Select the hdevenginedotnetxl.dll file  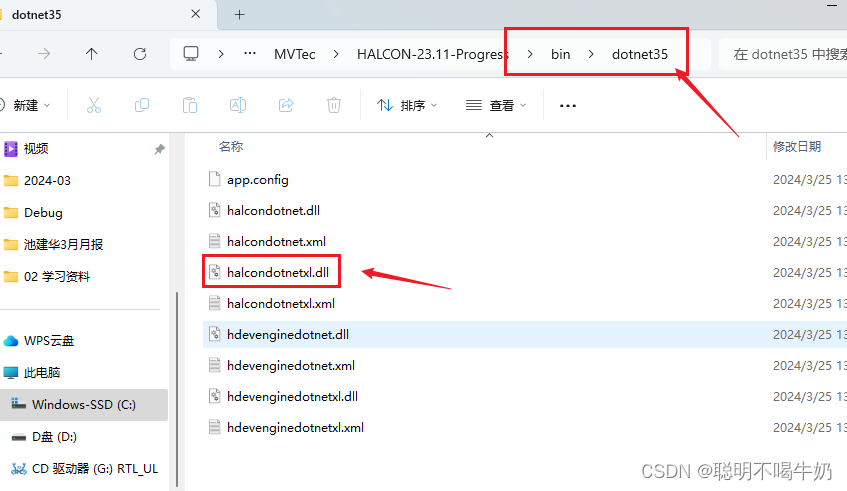[292, 396]
